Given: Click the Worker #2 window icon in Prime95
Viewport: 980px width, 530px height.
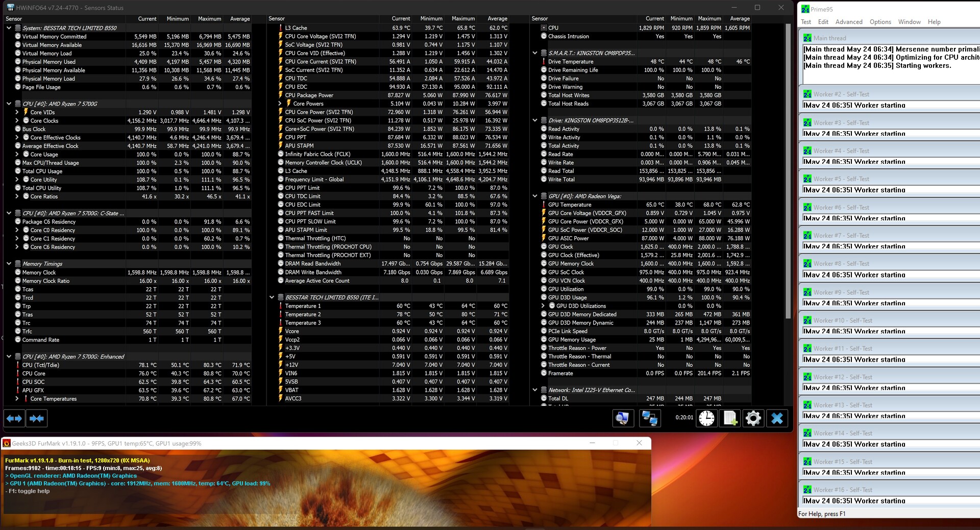Looking at the screenshot, I should (x=807, y=94).
